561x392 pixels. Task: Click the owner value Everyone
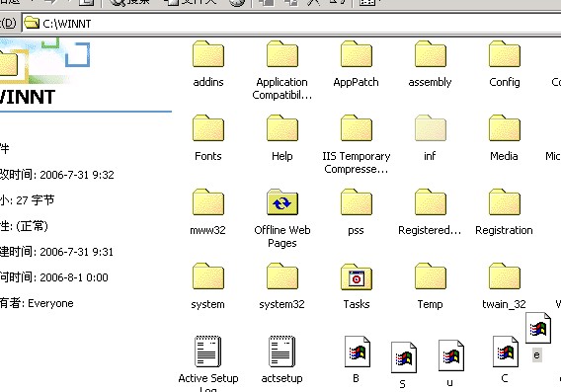[50, 303]
